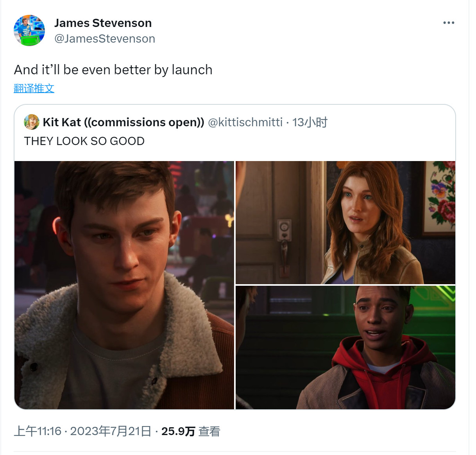Open the three-dot more options menu
The width and height of the screenshot is (476, 455).
pyautogui.click(x=449, y=23)
